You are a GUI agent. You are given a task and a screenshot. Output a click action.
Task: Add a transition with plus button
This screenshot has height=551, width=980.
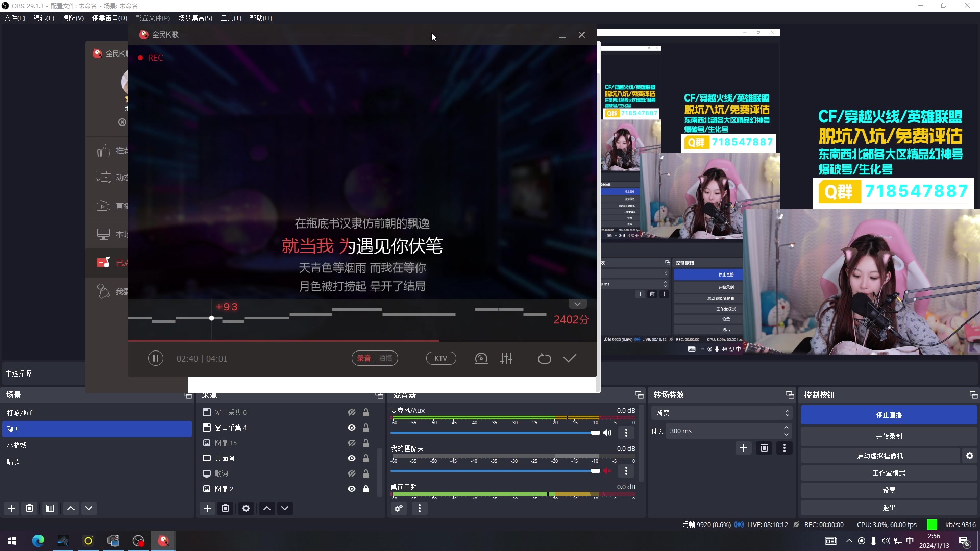(x=744, y=448)
